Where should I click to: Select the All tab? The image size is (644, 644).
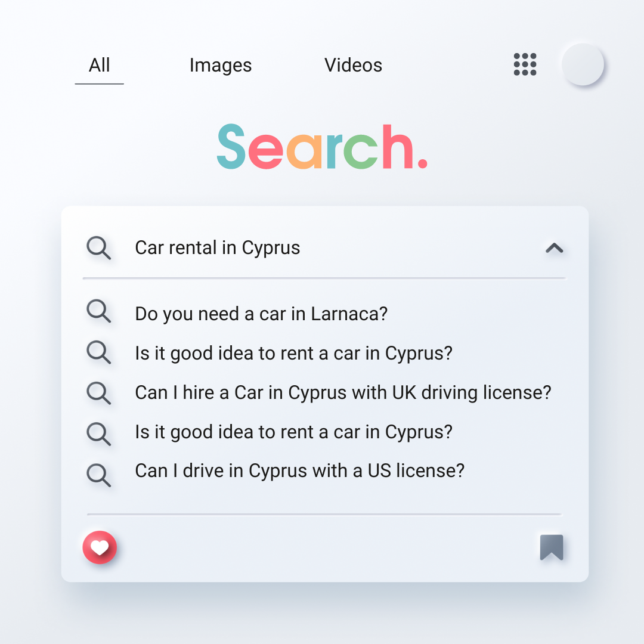tap(99, 66)
